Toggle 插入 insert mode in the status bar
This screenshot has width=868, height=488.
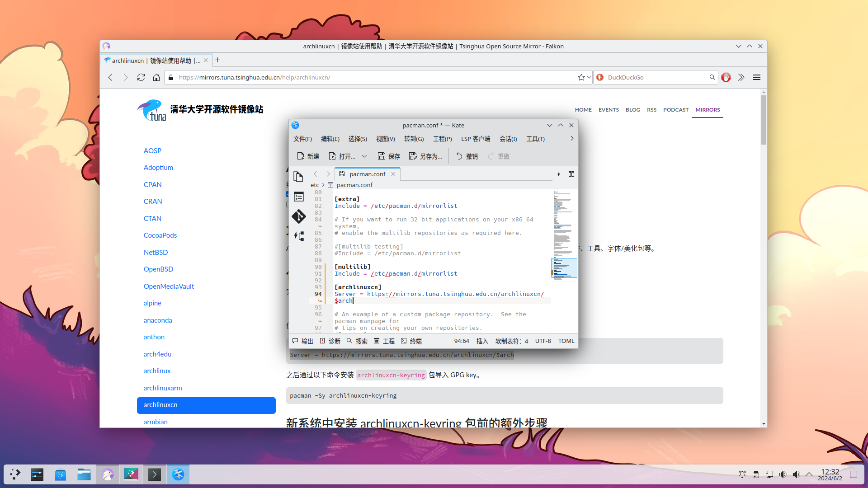pyautogui.click(x=482, y=341)
